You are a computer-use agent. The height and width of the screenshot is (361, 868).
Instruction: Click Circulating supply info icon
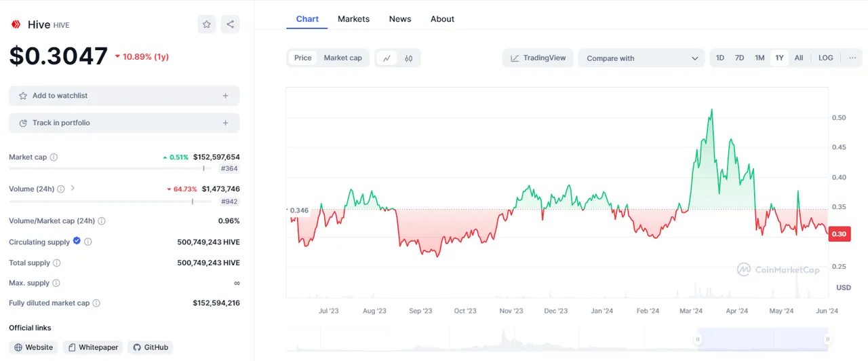[88, 242]
